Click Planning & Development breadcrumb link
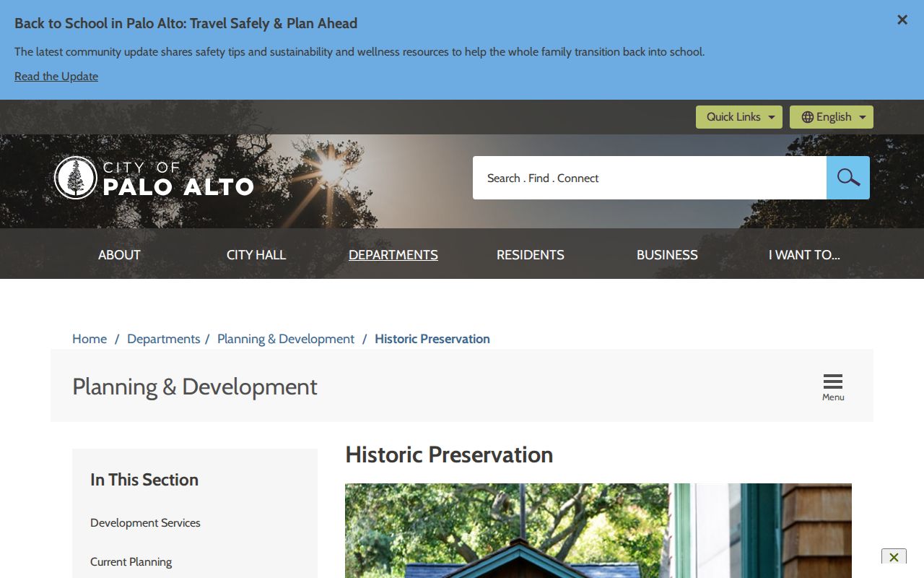Viewport: 924px width, 578px height. tap(286, 339)
